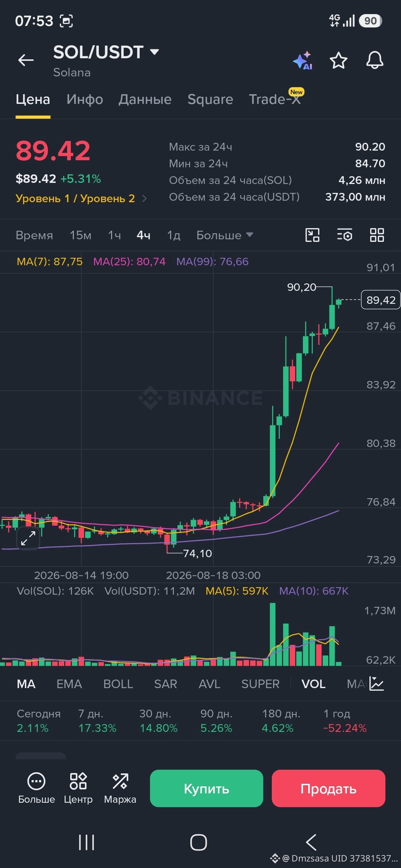The height and width of the screenshot is (868, 401).
Task: Tap the Объем за 24 часа(USDT) value
Action: pos(355,197)
